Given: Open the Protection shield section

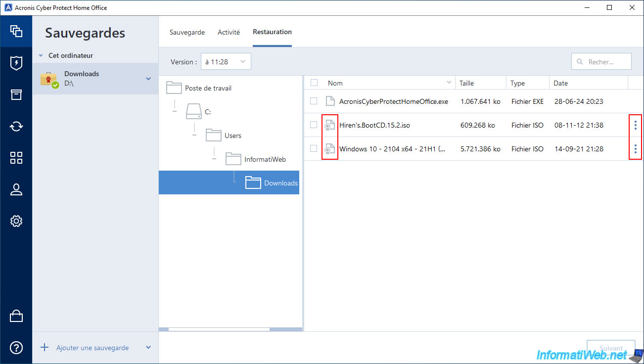Looking at the screenshot, I should (16, 63).
